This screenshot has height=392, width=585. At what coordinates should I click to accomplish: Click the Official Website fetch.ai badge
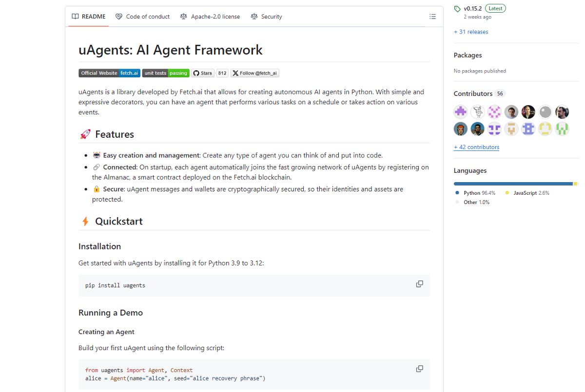pos(109,73)
